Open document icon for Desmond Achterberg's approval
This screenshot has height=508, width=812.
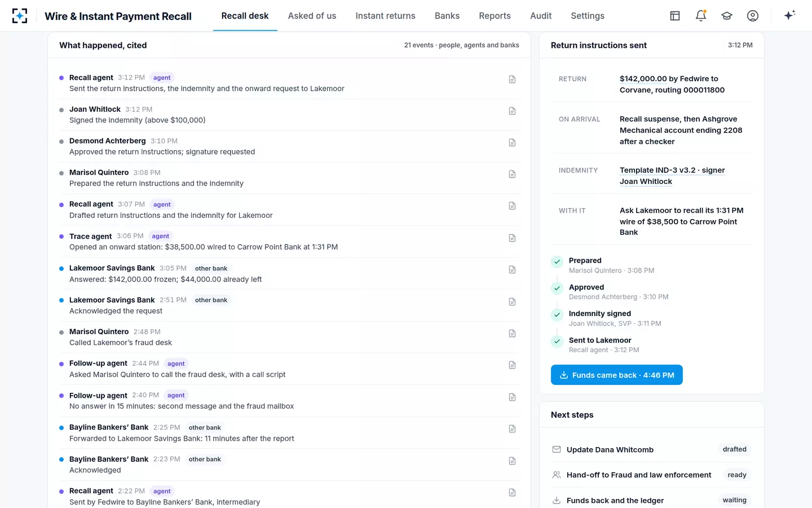[512, 143]
